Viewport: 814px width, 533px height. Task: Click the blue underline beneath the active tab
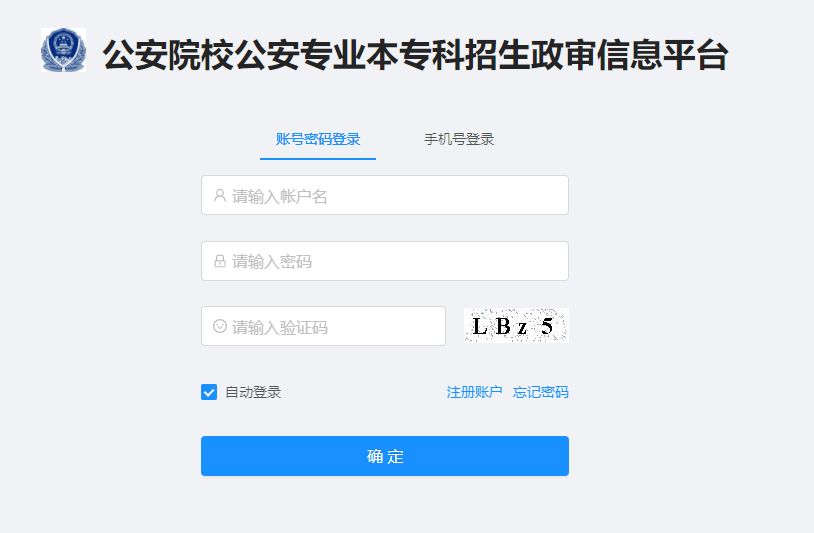click(318, 158)
